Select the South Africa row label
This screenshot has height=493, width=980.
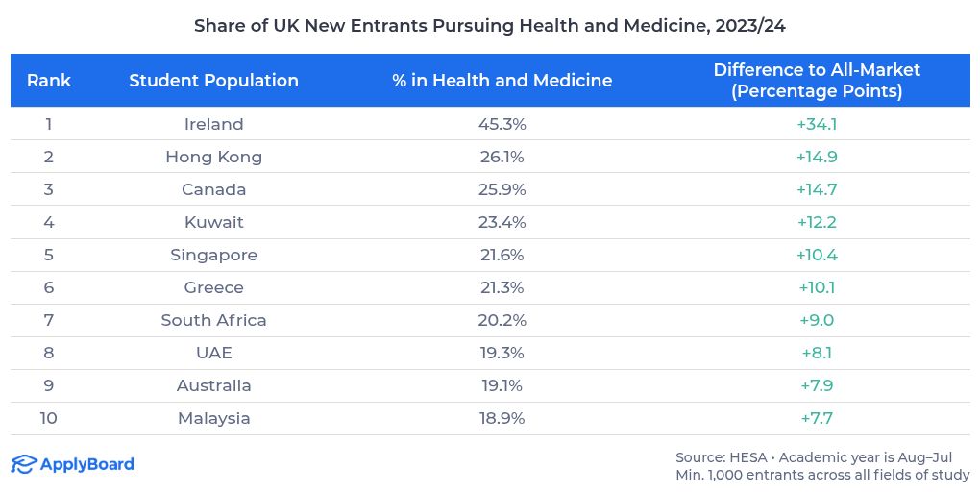point(213,320)
